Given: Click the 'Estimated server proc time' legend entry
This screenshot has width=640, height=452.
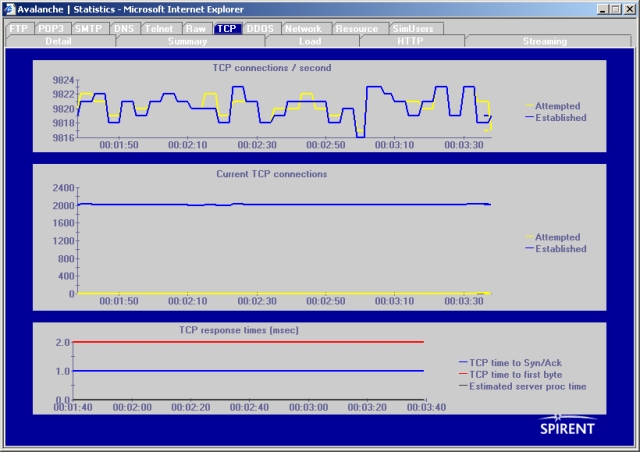Looking at the screenshot, I should (522, 386).
